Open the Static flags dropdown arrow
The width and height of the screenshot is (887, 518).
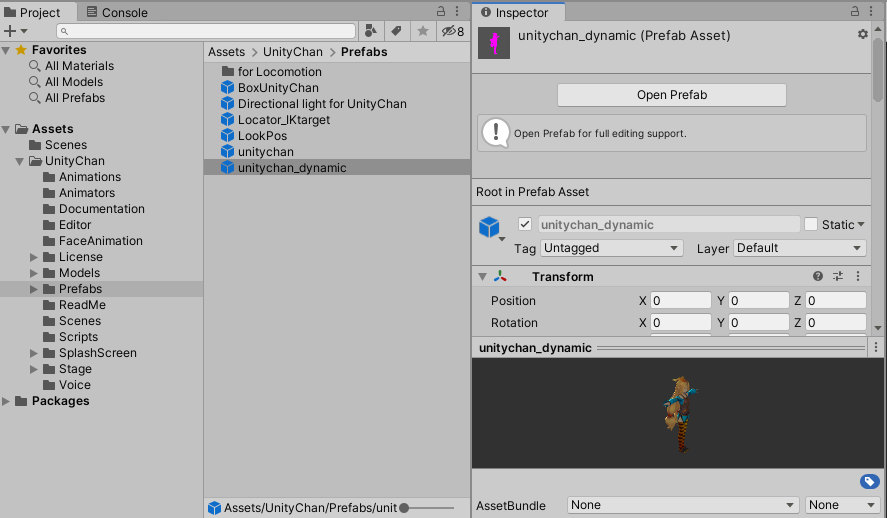pos(861,225)
